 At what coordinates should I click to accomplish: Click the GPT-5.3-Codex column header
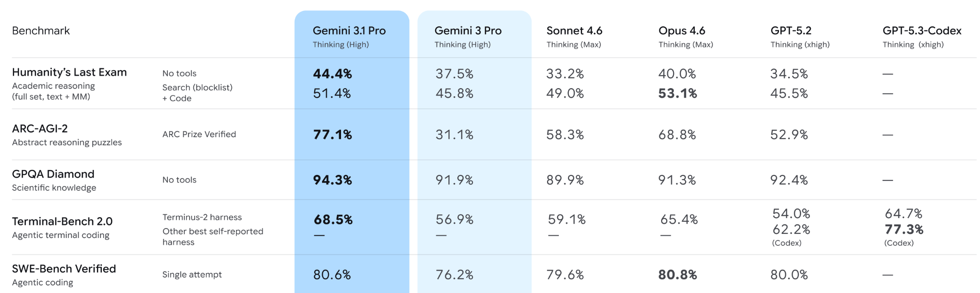point(922,30)
